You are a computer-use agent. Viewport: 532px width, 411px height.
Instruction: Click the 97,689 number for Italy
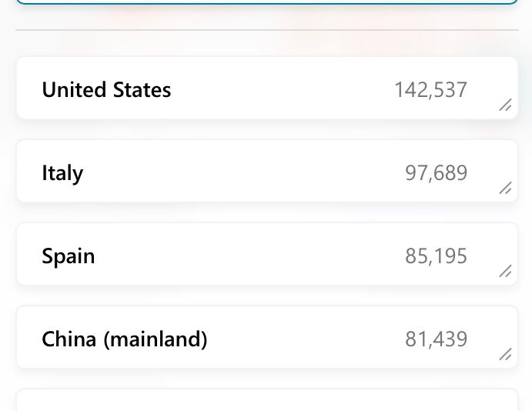pos(436,173)
